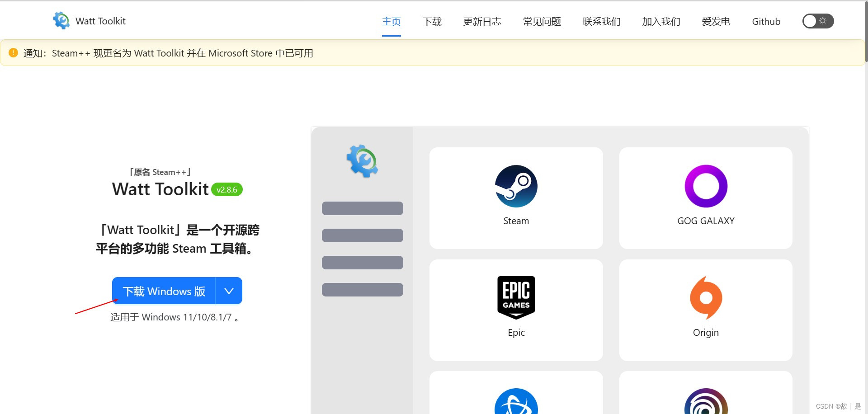The image size is (868, 414).
Task: Click the page vertical scrollbar
Action: click(x=866, y=32)
